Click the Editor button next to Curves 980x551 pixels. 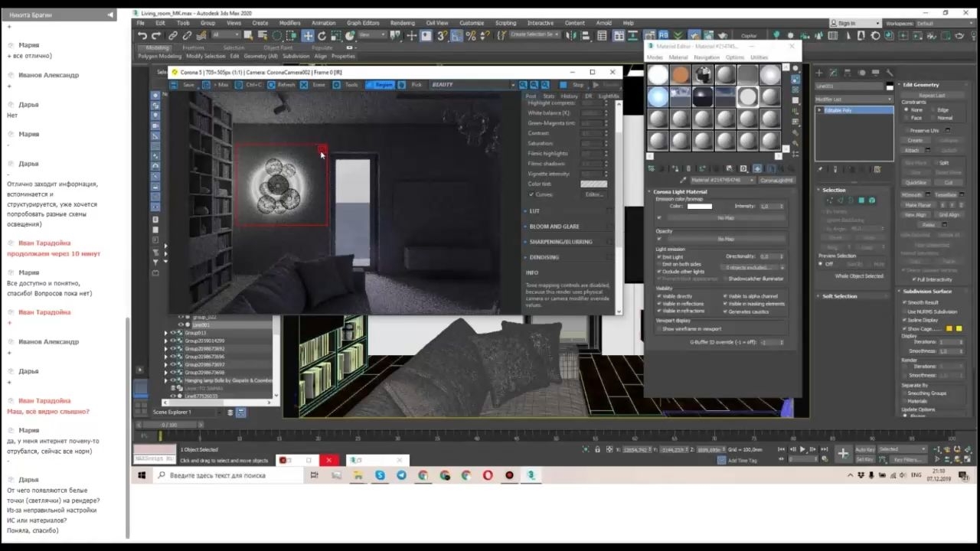click(594, 194)
